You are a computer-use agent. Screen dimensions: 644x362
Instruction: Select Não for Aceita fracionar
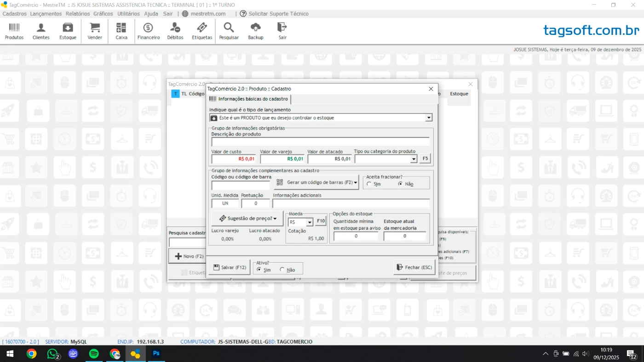pyautogui.click(x=401, y=184)
